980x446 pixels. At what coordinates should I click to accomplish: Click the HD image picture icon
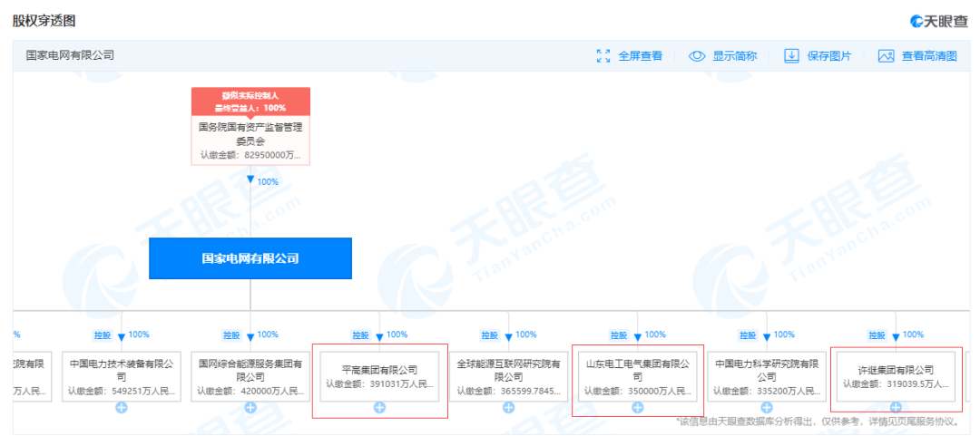tap(887, 56)
